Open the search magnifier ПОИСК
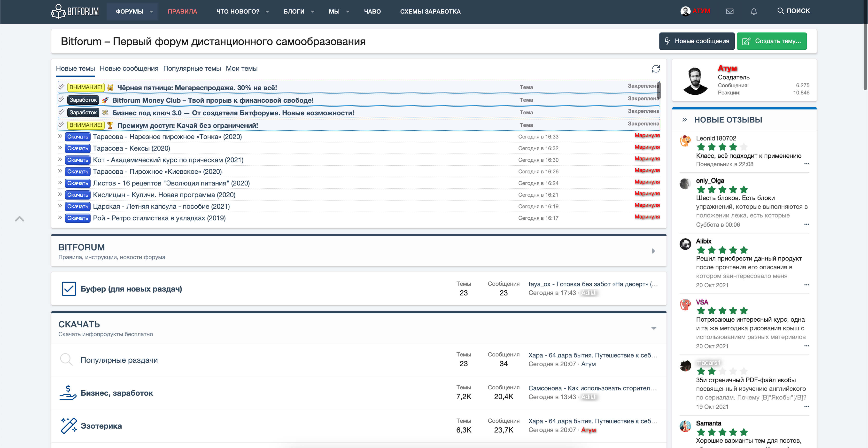Screen dimensions: 868x448 [x=794, y=11]
